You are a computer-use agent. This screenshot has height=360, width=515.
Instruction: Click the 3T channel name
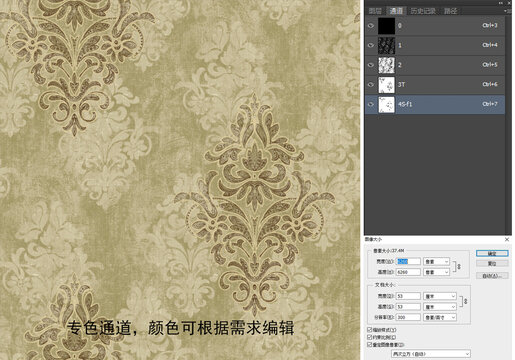coord(402,85)
